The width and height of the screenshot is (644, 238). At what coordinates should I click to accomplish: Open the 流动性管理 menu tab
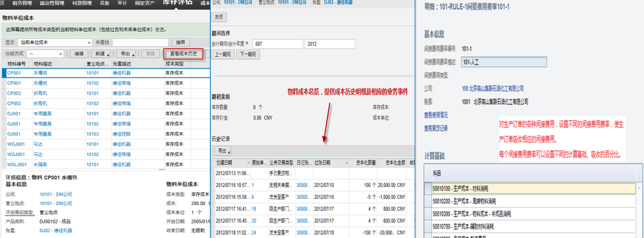(52, 3)
